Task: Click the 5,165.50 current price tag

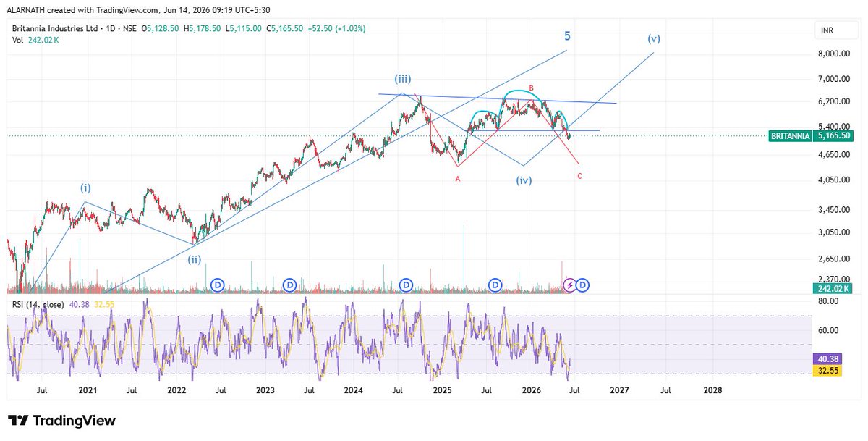Action: click(x=833, y=135)
